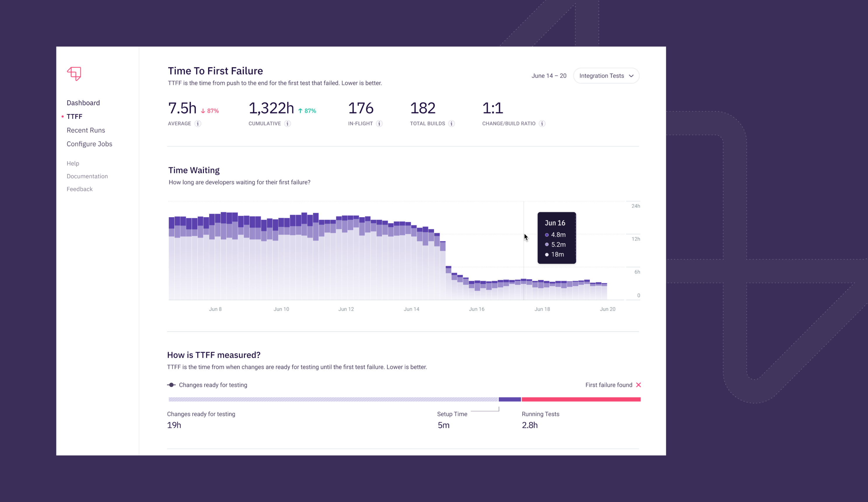Click the Help link

(73, 163)
